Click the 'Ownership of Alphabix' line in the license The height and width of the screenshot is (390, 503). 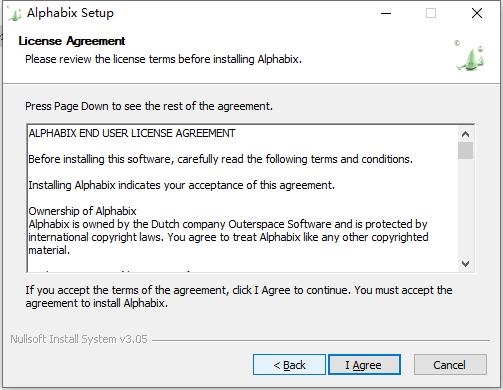(82, 211)
